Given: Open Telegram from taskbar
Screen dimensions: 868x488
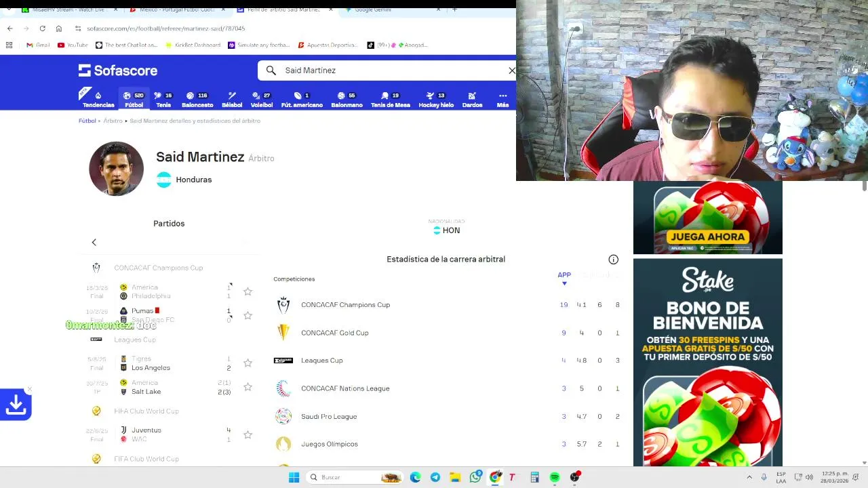Looking at the screenshot, I should pyautogui.click(x=435, y=477).
